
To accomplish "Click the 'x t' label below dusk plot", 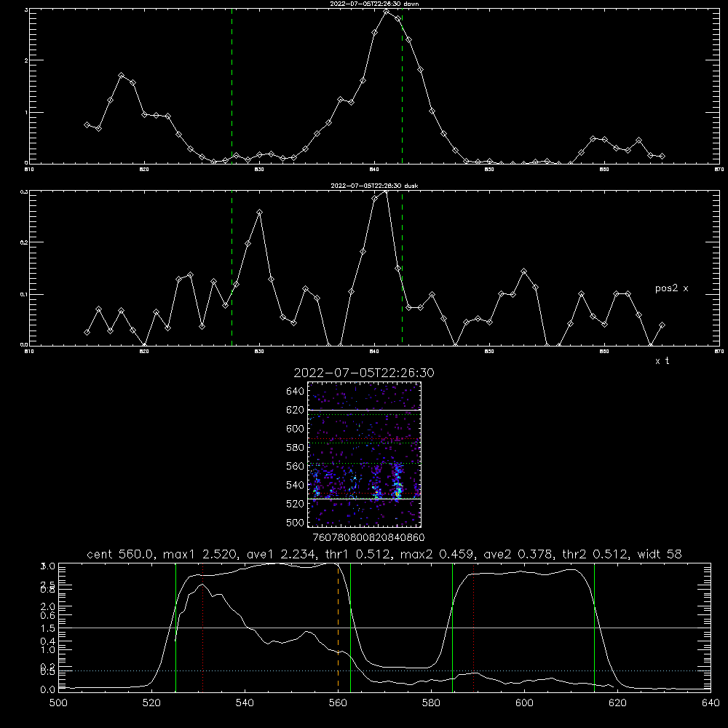I will (x=662, y=361).
